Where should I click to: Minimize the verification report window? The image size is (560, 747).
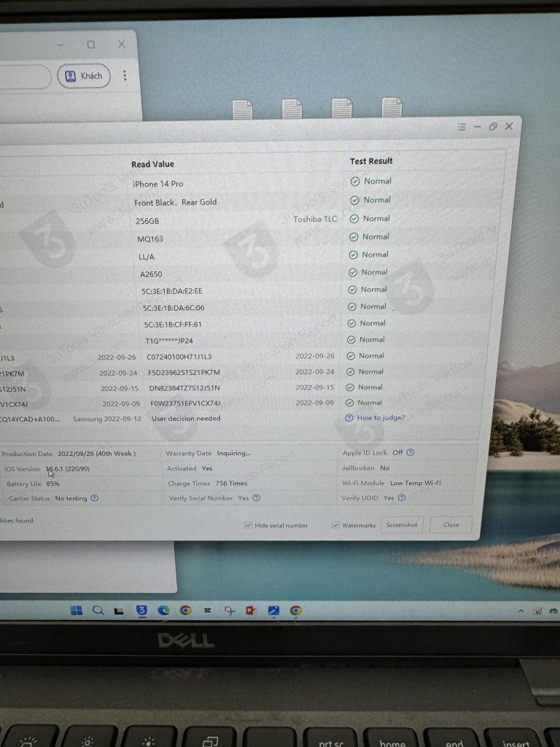tap(478, 127)
